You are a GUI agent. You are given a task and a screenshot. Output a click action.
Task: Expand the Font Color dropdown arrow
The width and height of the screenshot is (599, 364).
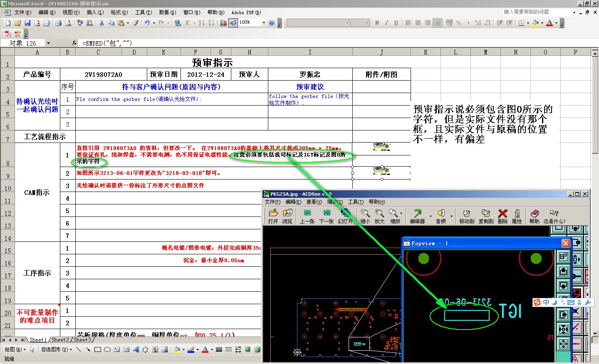tap(556, 23)
